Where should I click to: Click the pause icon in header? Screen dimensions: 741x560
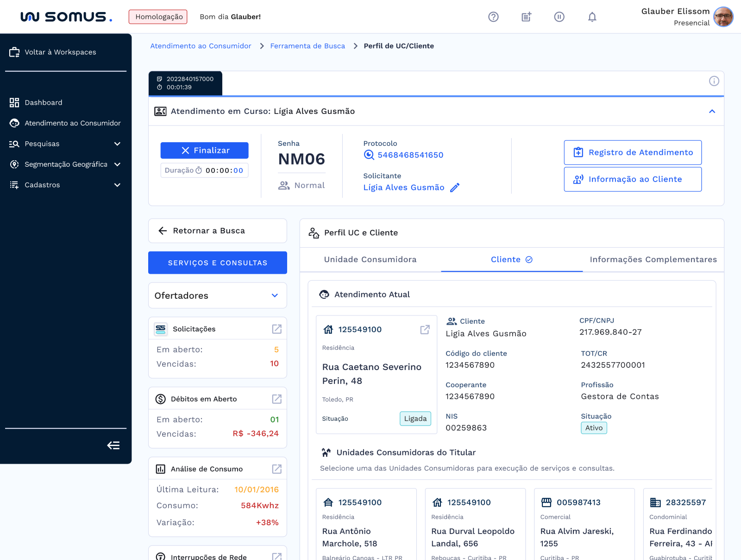(559, 17)
